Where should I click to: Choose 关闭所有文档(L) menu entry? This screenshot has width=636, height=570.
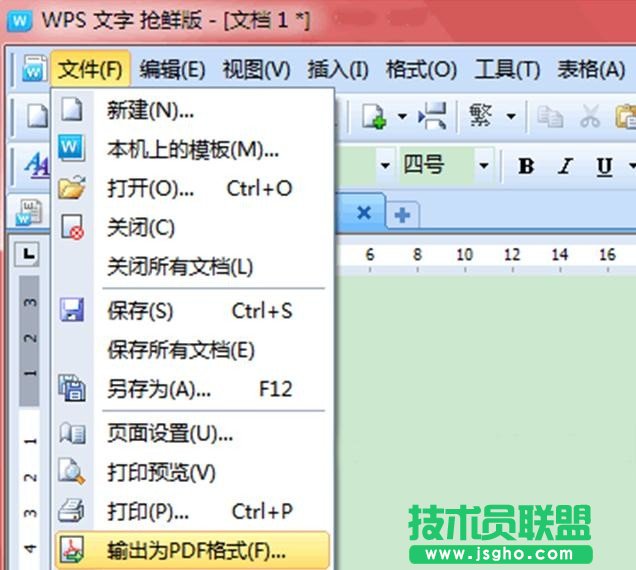(x=191, y=267)
